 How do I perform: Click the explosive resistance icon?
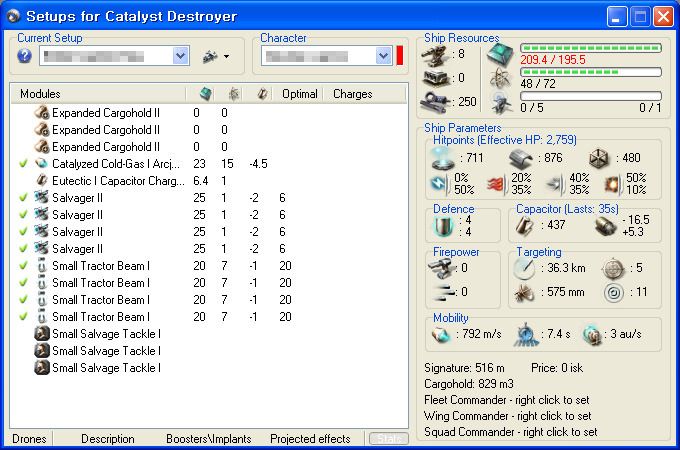tap(613, 184)
